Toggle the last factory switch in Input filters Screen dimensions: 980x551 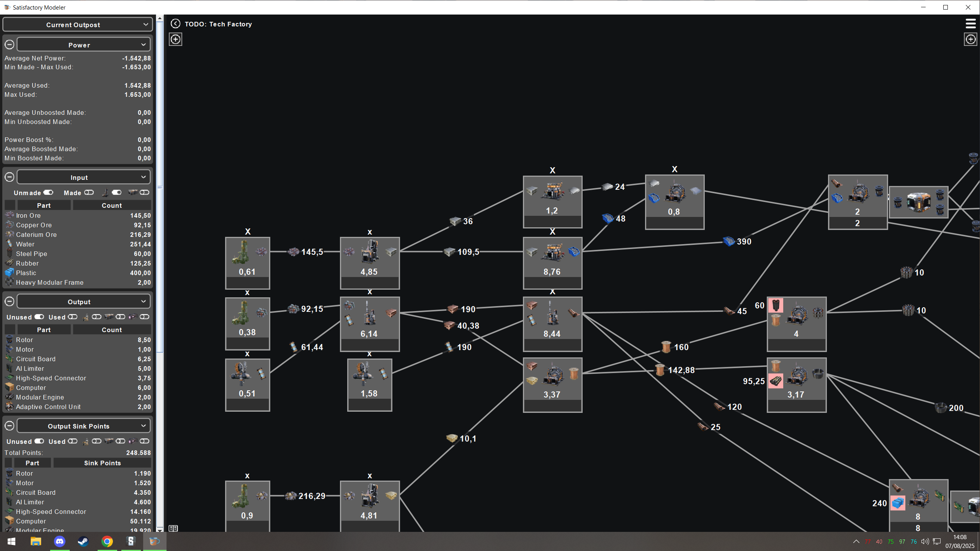click(x=144, y=192)
